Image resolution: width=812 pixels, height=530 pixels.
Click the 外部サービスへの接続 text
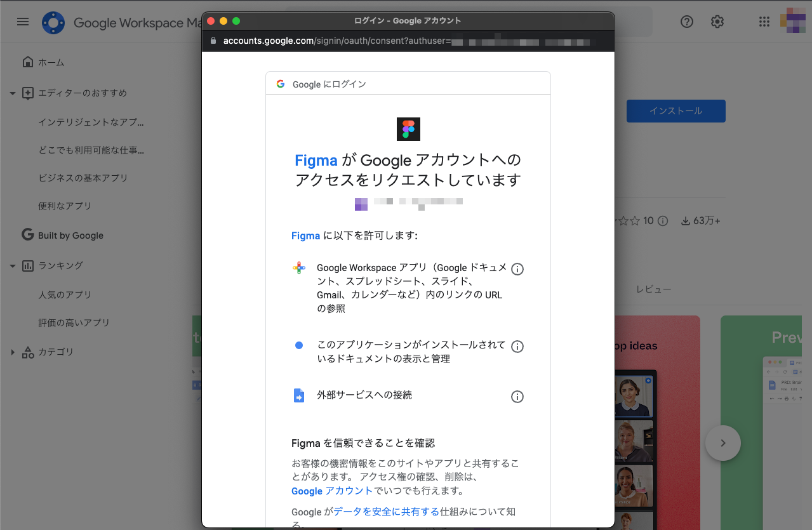tap(364, 395)
